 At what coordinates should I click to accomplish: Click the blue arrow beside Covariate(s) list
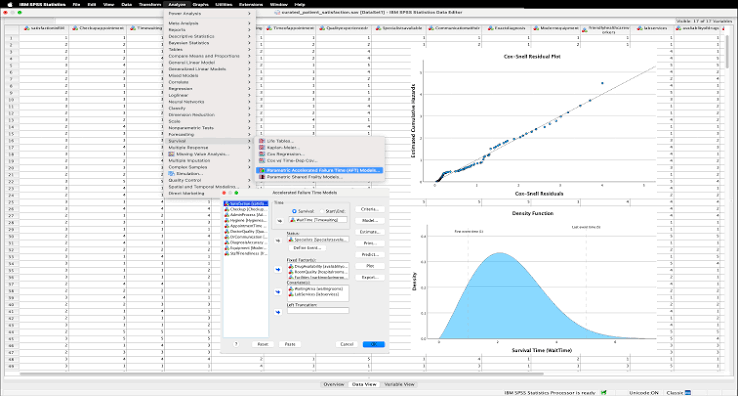click(278, 292)
